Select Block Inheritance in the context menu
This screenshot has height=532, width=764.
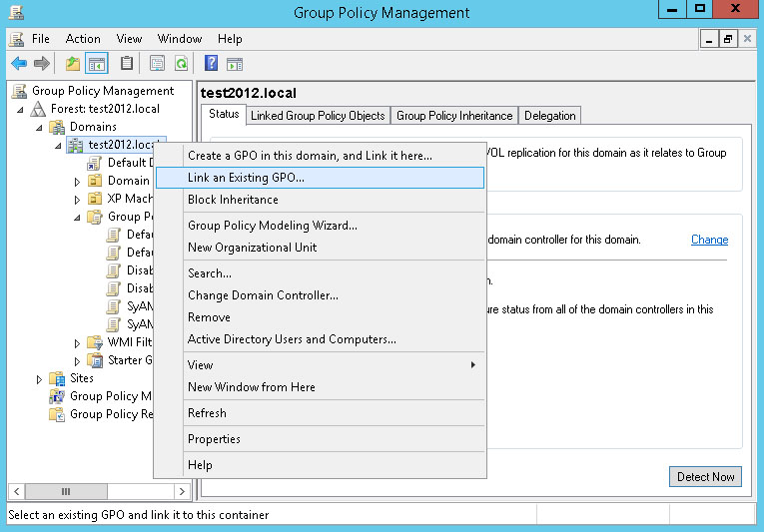click(x=233, y=200)
